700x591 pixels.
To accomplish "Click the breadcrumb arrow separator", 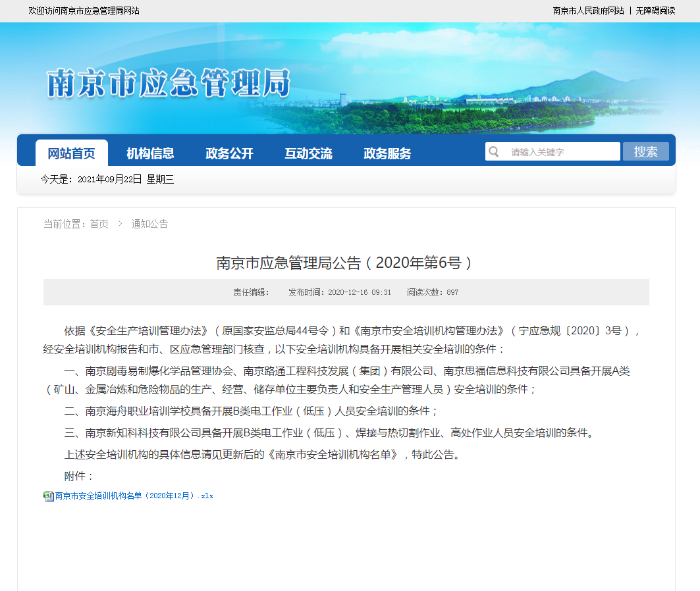I will 120,224.
